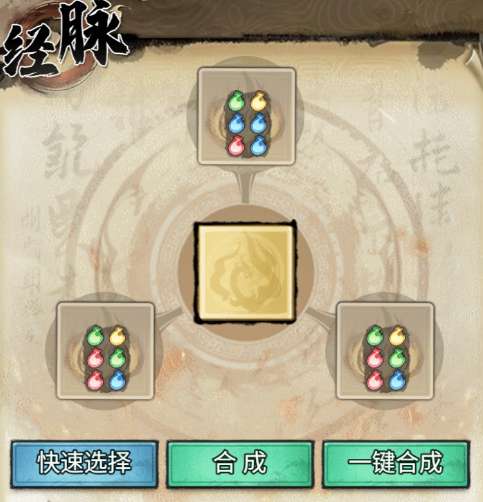
Task: Click the yellow gourd in bottom-right slot
Action: tap(398, 336)
